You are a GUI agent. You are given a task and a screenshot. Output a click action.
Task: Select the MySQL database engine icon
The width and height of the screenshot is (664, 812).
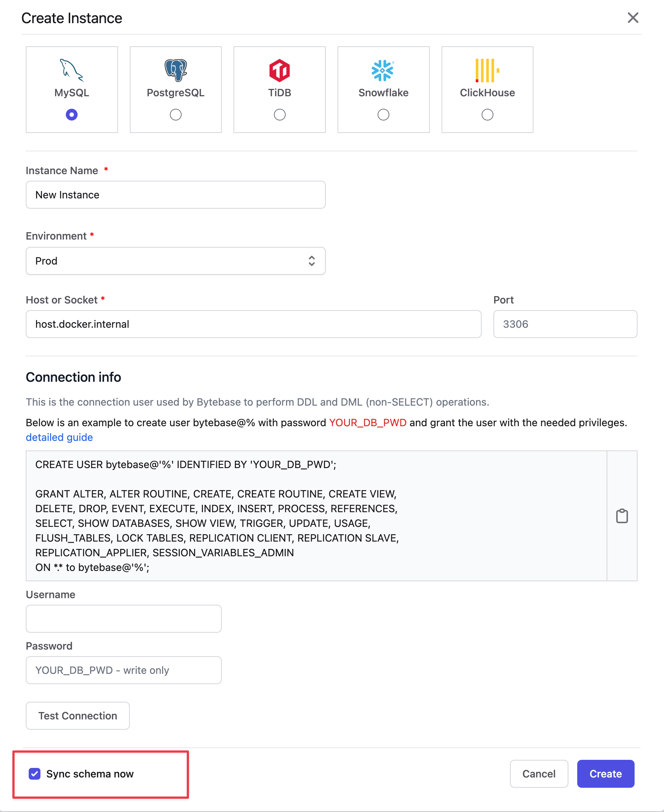[x=71, y=71]
